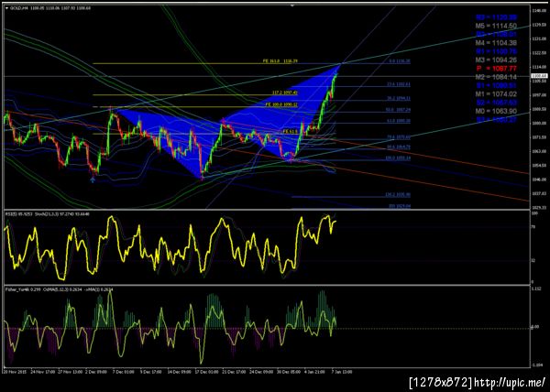Viewport: 550px width, 392px height.
Task: Select the M3 = 1094.26 pivot label
Action: (x=496, y=60)
